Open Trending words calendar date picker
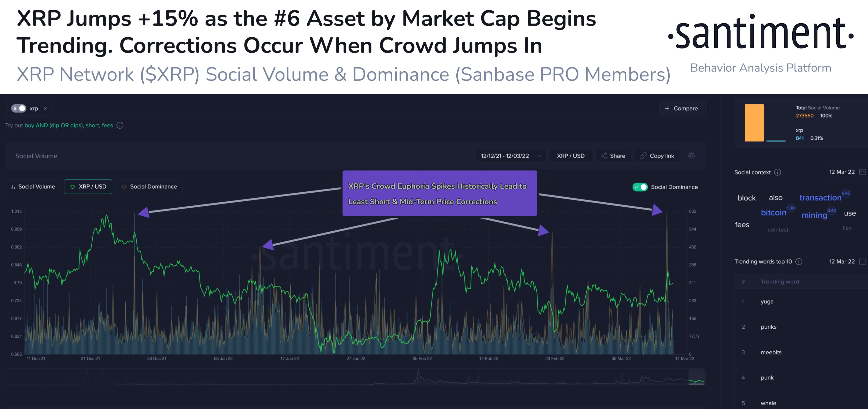Screen dimensions: 868x409 coord(862,262)
